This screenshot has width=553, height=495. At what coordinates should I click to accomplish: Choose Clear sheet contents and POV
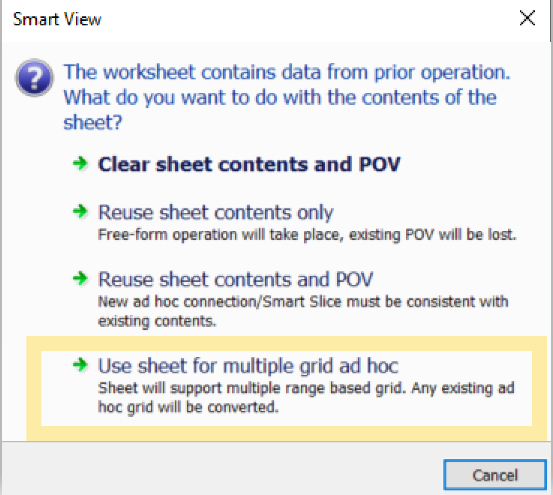click(249, 164)
